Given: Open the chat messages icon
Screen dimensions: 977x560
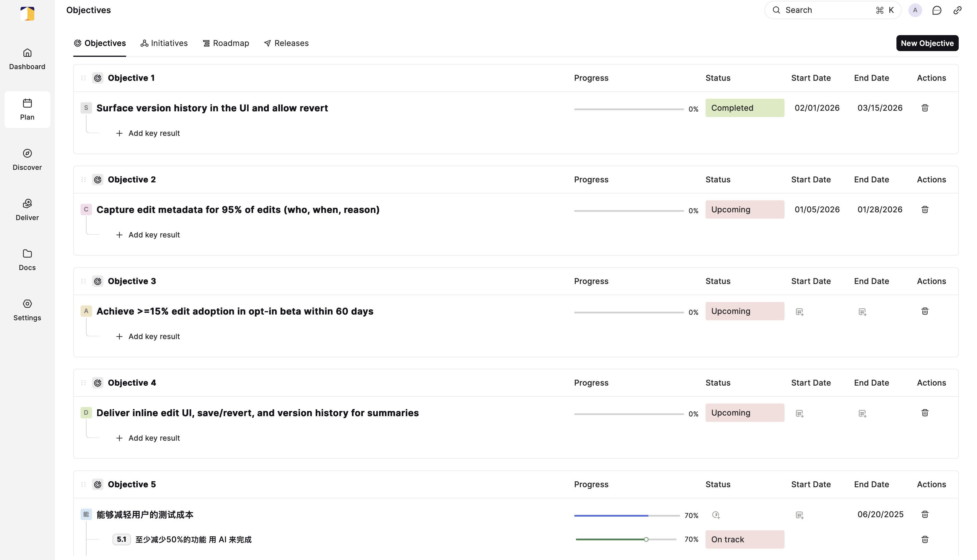Looking at the screenshot, I should (937, 10).
